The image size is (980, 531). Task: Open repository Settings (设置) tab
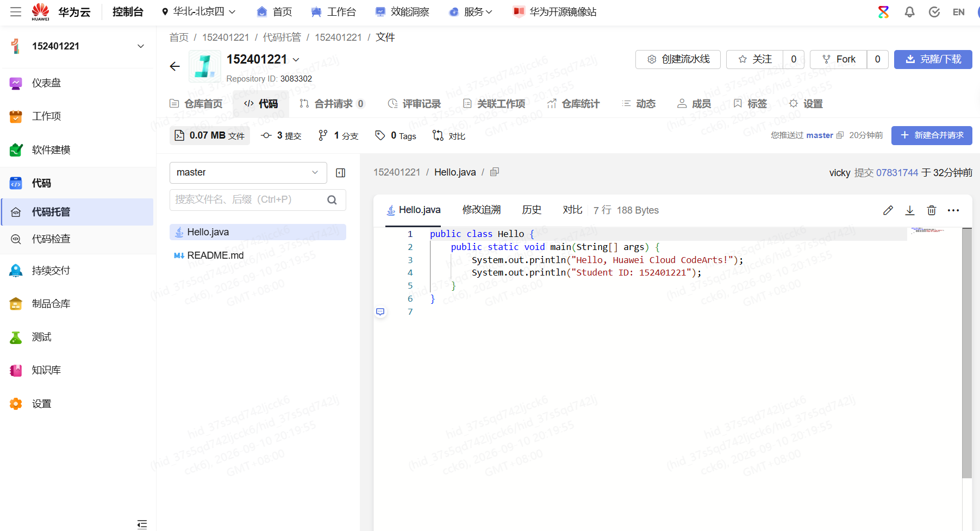tap(806, 104)
